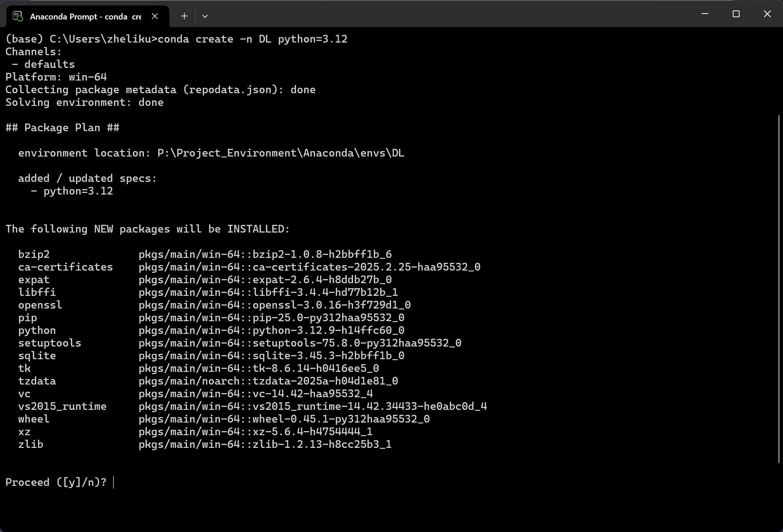Click the conda create command text
The width and height of the screenshot is (783, 532).
(253, 39)
